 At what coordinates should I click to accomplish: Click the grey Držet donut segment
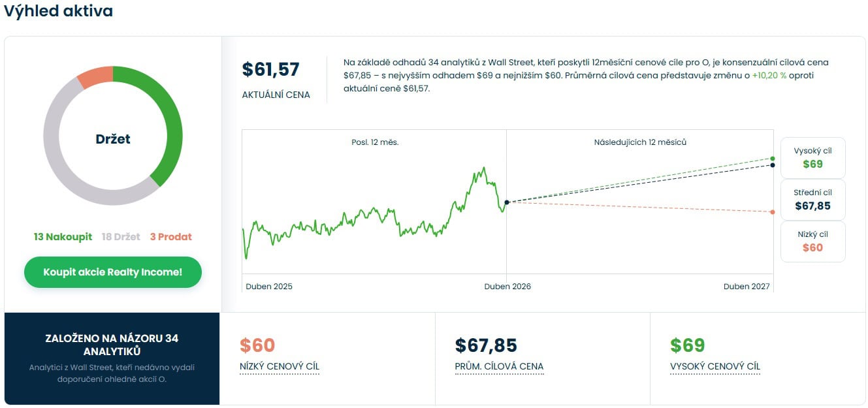62,171
